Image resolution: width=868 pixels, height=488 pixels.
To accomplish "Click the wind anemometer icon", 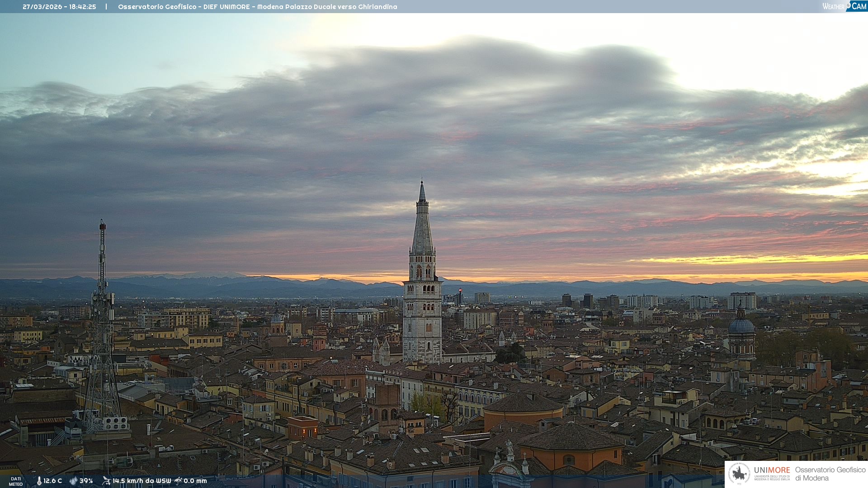I will pyautogui.click(x=106, y=481).
